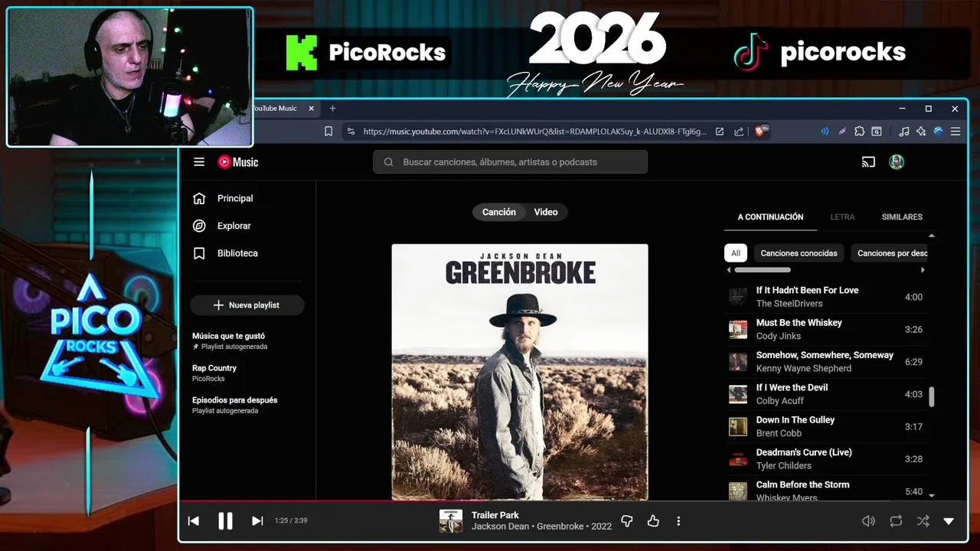The height and width of the screenshot is (551, 980).
Task: Click the open-in-app icon in the address bar
Action: pos(720,132)
